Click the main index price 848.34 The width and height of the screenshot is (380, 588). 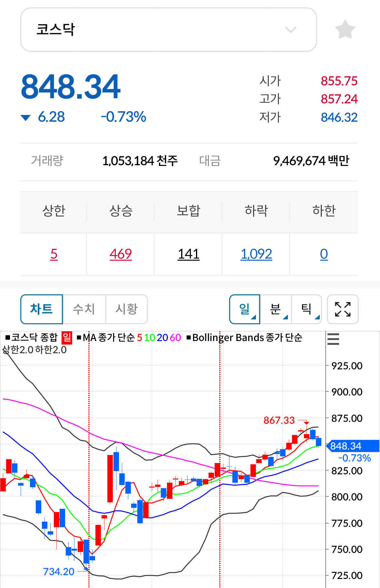point(71,87)
